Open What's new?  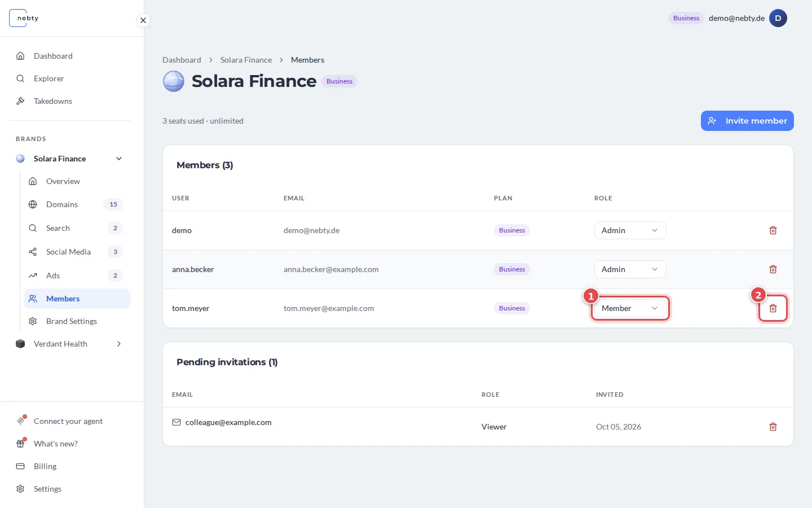(x=69, y=444)
